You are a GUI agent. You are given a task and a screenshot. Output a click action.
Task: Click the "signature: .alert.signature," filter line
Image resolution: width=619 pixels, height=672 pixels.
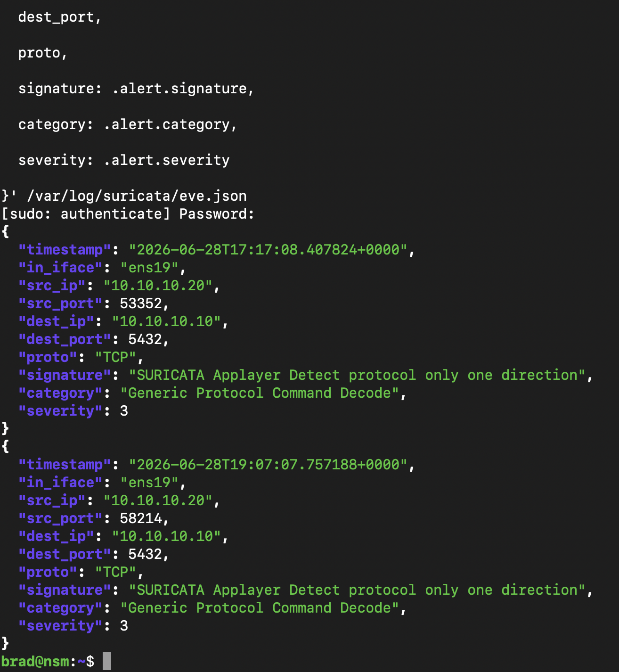[136, 88]
